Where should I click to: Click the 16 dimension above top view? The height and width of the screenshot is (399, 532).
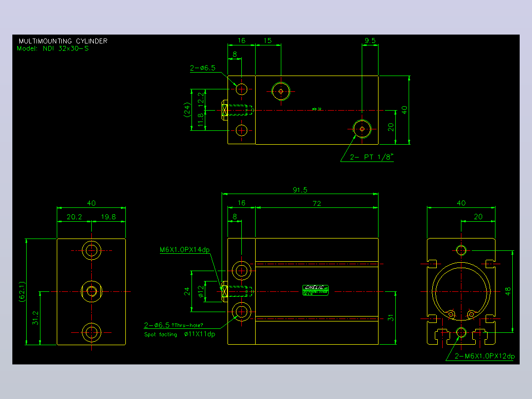[x=241, y=41]
